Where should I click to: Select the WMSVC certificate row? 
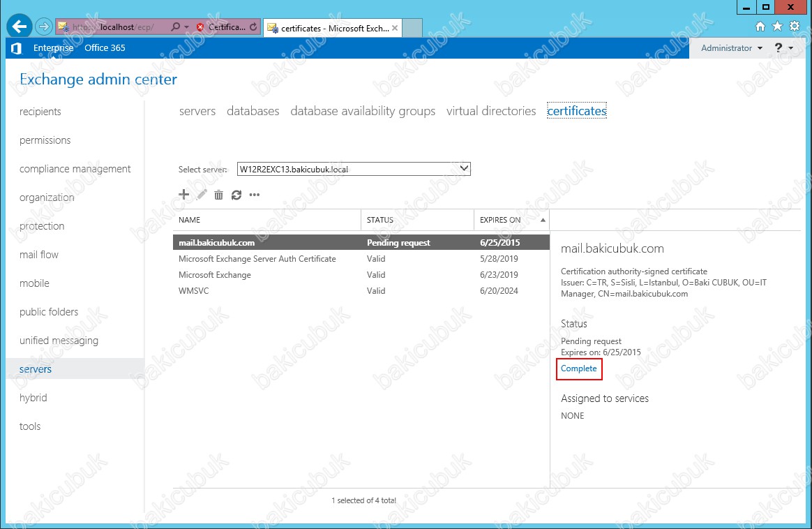coord(361,290)
